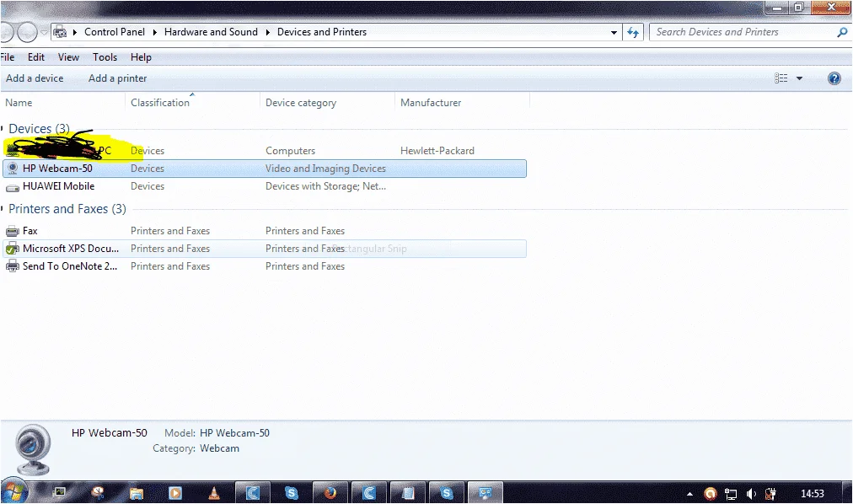
Task: Open Windows Media Player taskbar icon
Action: 175,493
